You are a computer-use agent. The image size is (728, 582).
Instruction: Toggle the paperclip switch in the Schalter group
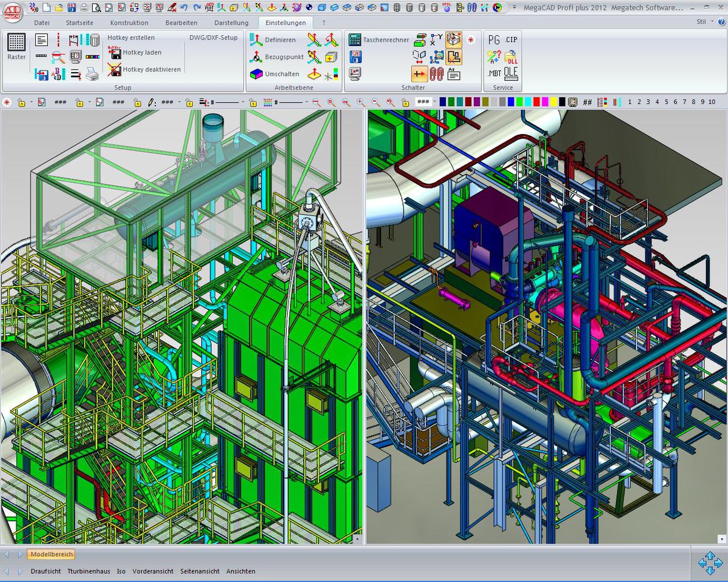(x=437, y=74)
